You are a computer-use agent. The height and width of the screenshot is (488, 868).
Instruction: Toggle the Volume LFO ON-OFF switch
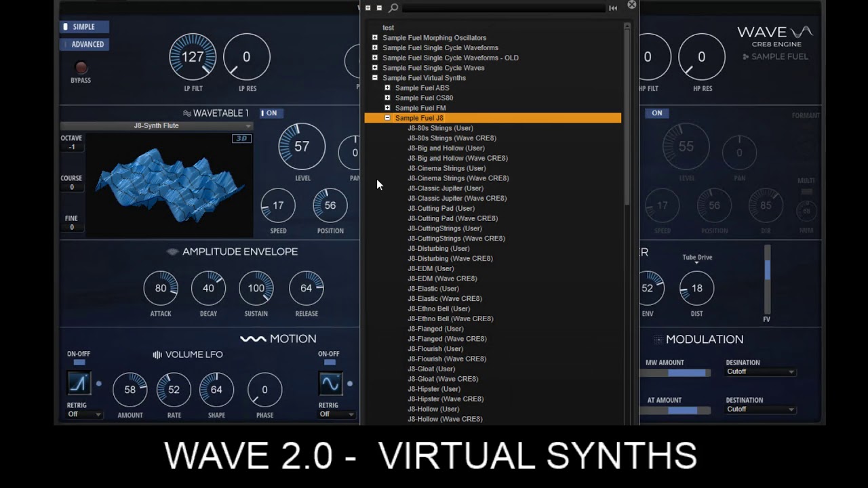[x=79, y=363]
